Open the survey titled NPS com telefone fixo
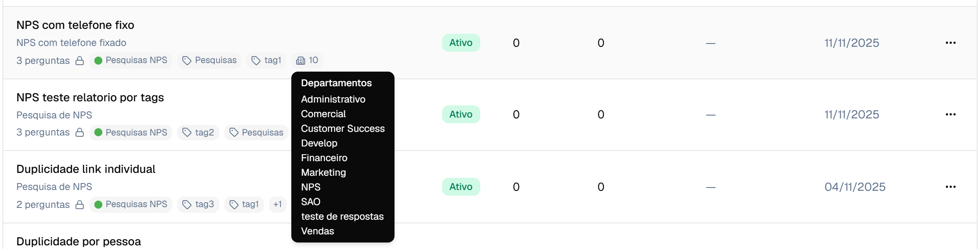The width and height of the screenshot is (980, 249). click(75, 25)
